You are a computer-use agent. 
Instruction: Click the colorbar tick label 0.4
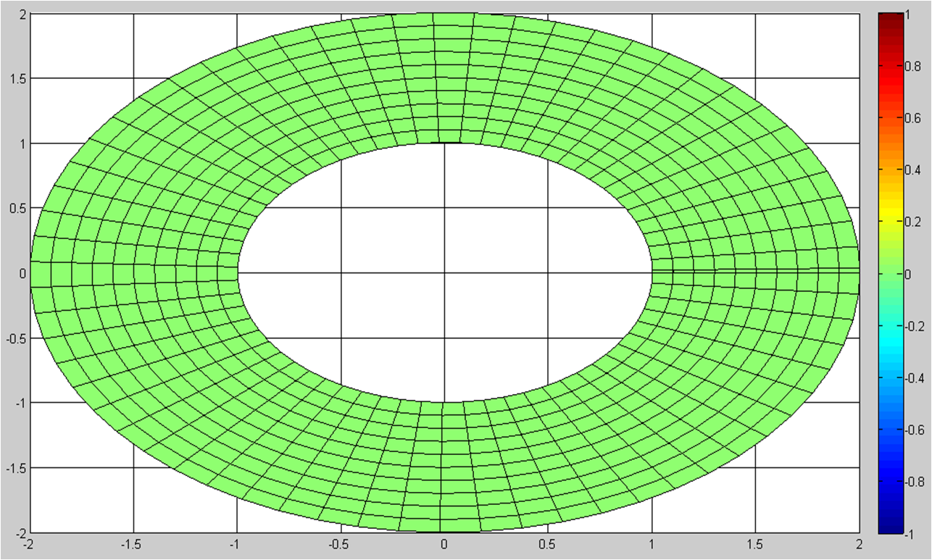click(915, 170)
